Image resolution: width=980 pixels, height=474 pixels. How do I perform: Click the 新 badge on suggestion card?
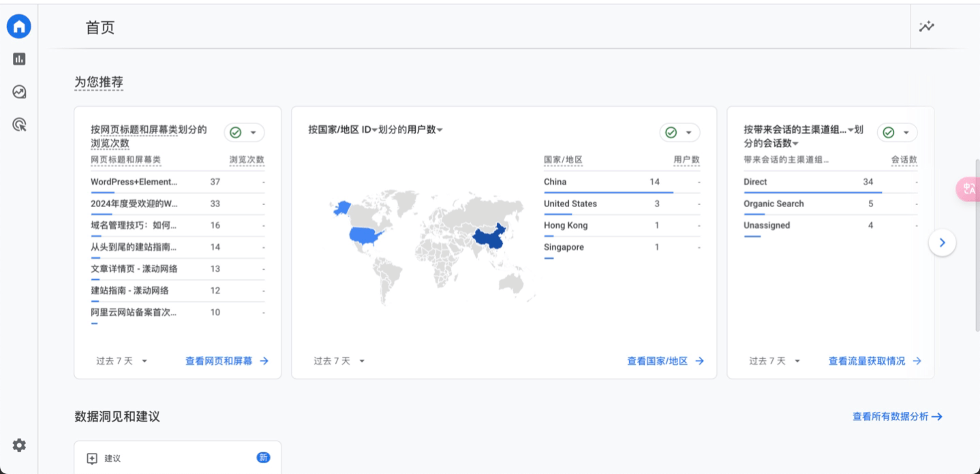[263, 458]
